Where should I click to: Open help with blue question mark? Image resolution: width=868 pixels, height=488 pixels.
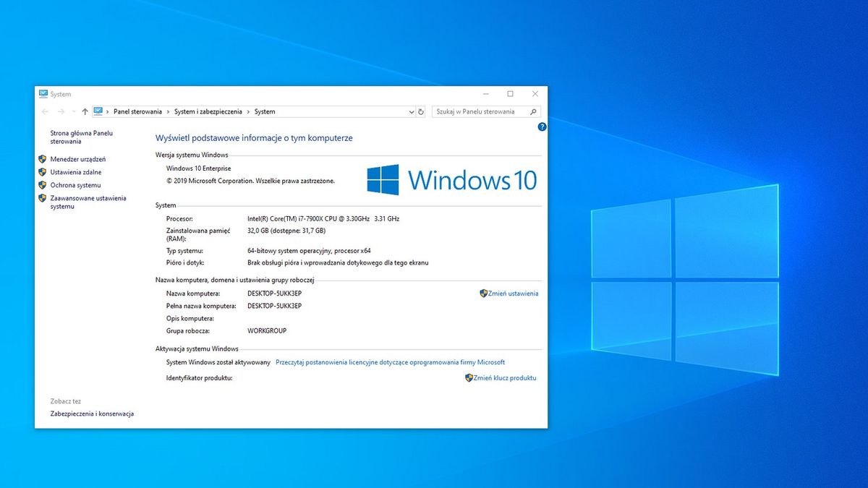tap(542, 127)
